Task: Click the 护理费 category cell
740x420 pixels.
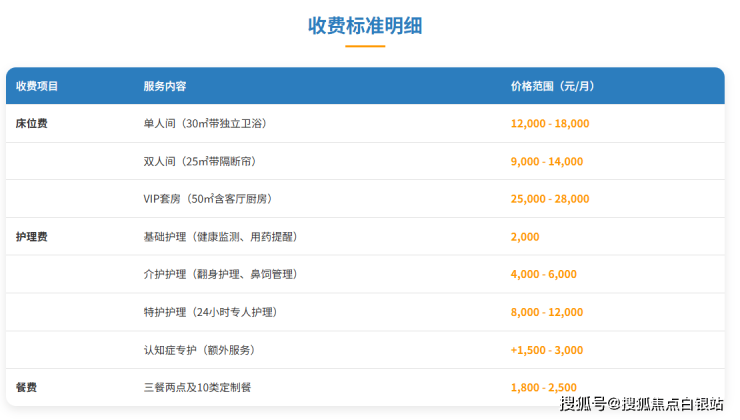Action: coord(32,237)
